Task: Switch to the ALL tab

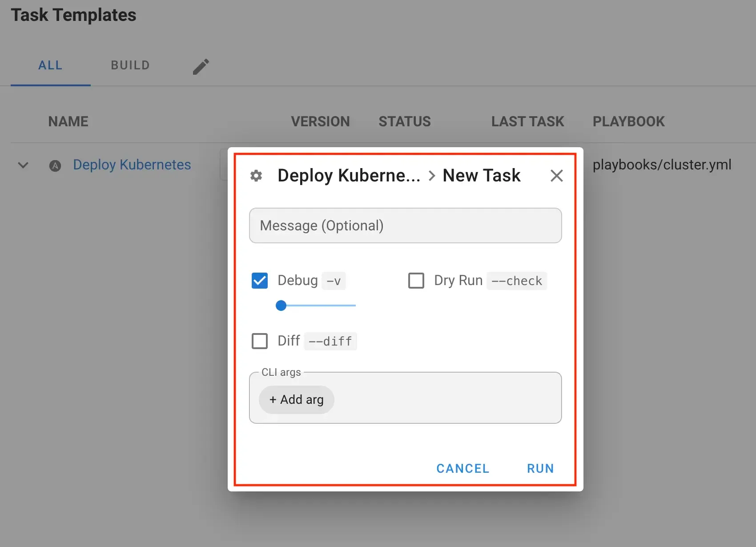Action: click(x=50, y=65)
